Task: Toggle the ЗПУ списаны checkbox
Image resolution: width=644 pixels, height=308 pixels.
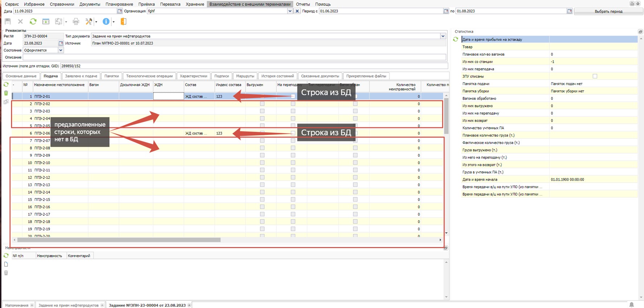Action: (x=595, y=76)
